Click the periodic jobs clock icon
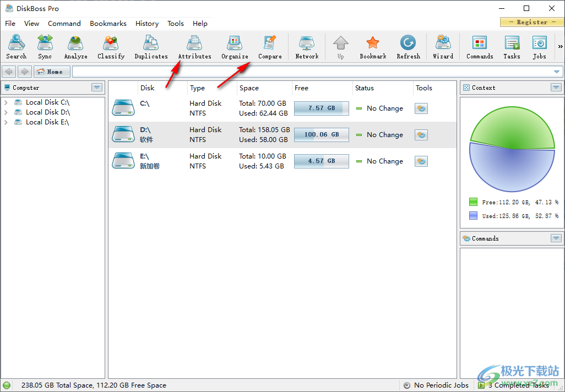 point(407,385)
